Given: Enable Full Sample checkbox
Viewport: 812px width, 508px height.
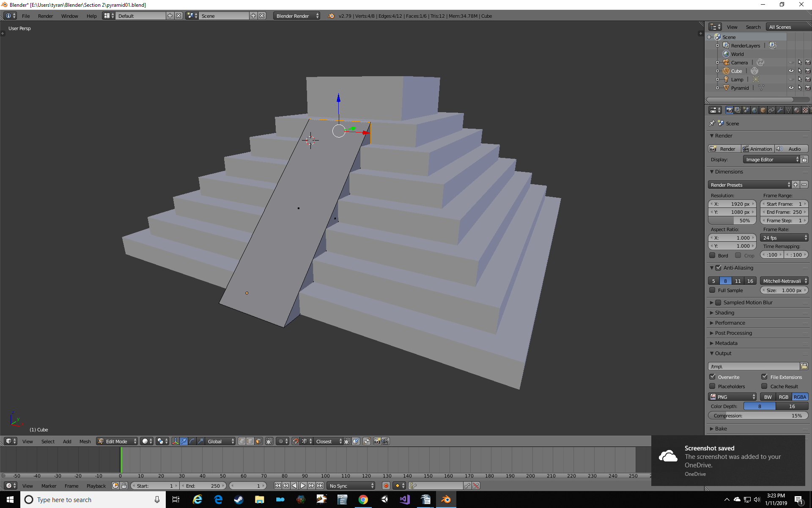Looking at the screenshot, I should pyautogui.click(x=713, y=290).
